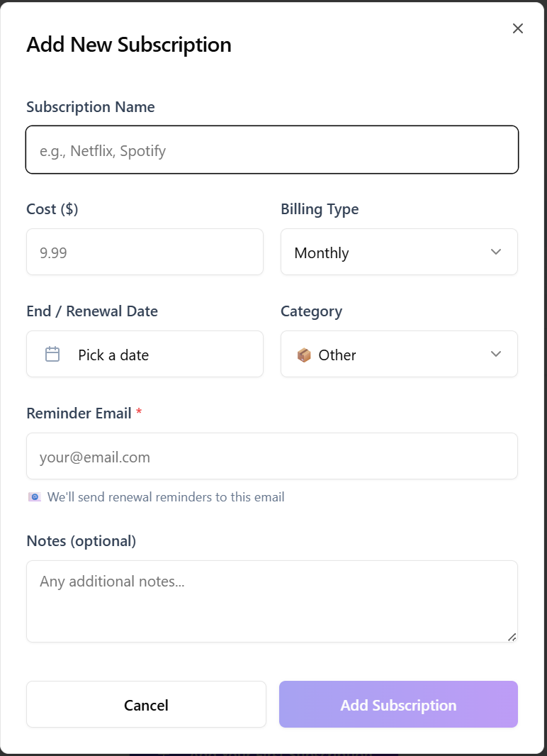Click the chevron icon on the Category field
547x756 pixels.
click(496, 354)
